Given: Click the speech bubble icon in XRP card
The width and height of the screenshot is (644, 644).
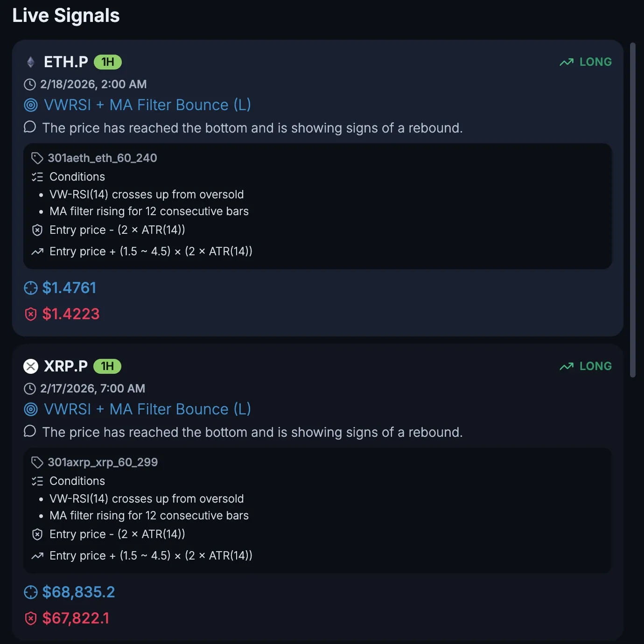Looking at the screenshot, I should 30,431.
